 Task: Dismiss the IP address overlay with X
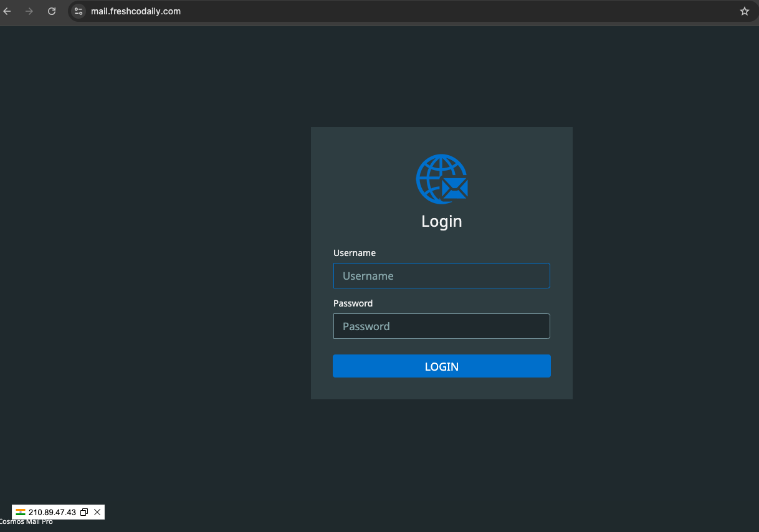[x=97, y=512]
